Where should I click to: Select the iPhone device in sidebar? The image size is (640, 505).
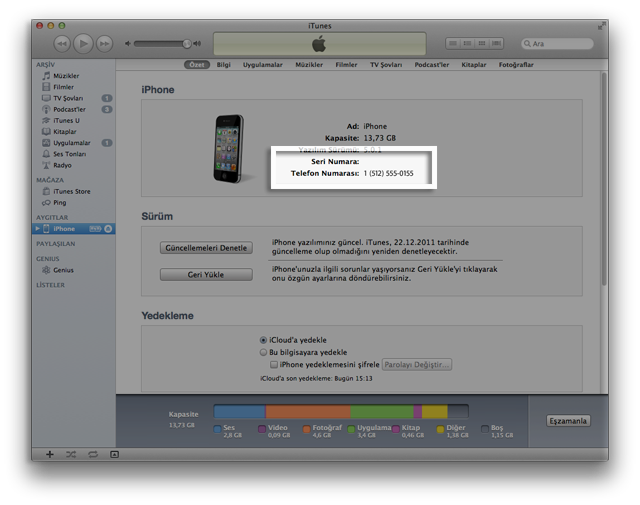[73, 229]
